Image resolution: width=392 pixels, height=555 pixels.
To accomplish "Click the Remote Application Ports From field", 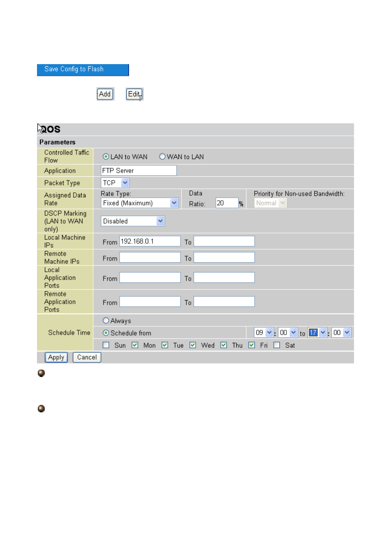I will point(150,302).
